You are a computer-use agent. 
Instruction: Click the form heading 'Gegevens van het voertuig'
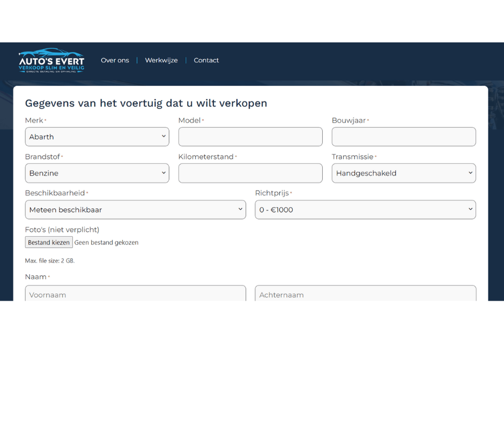146,103
